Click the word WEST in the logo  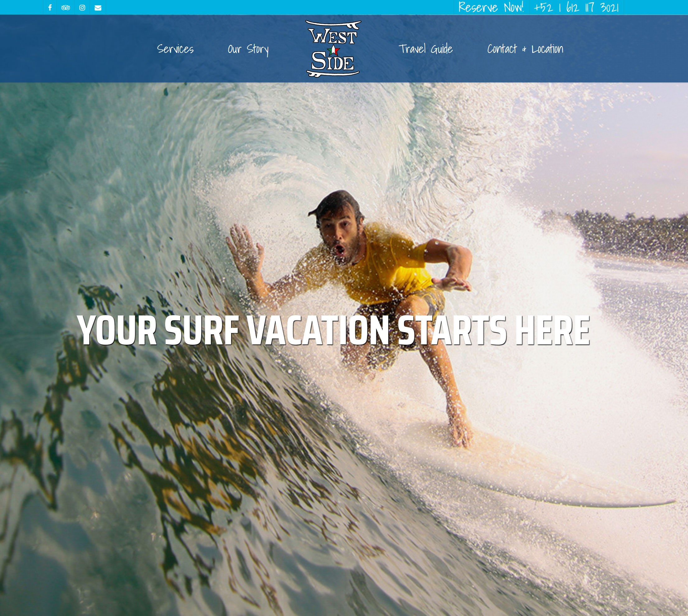(x=333, y=36)
